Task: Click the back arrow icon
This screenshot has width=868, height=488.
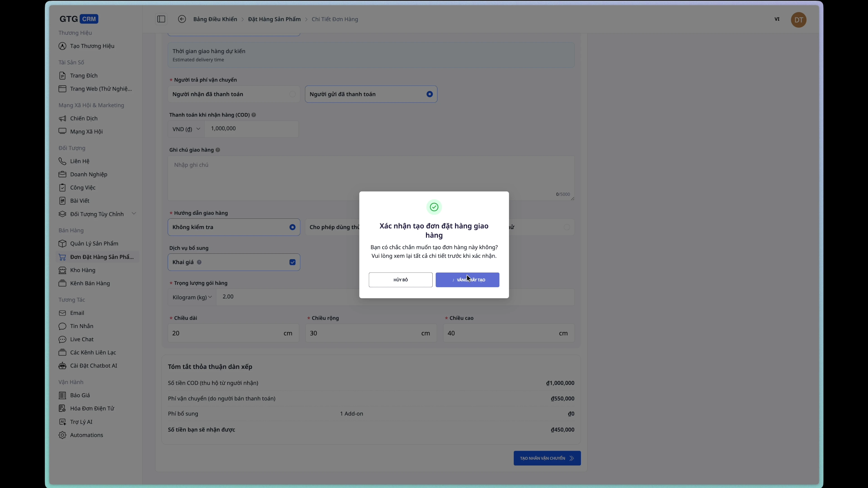Action: click(182, 19)
